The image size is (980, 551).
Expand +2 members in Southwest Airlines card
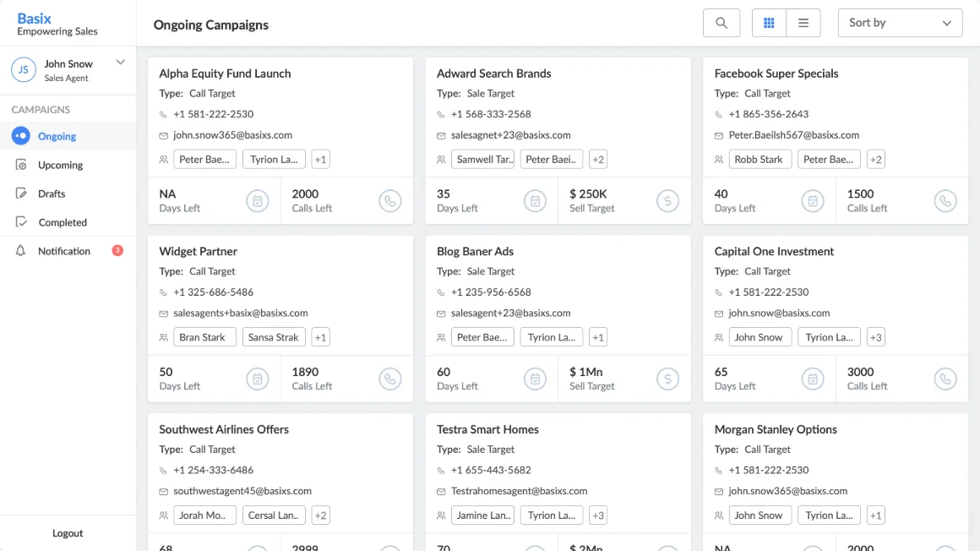pyautogui.click(x=321, y=515)
